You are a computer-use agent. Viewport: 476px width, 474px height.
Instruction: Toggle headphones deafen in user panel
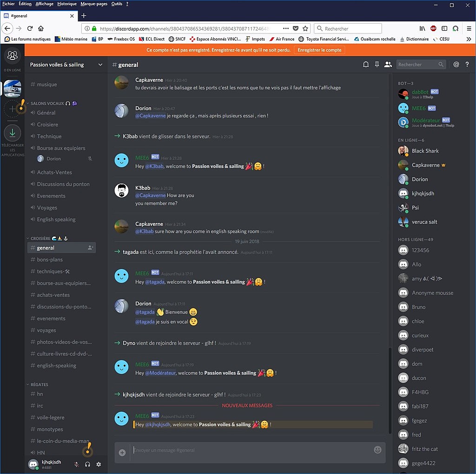click(87, 464)
